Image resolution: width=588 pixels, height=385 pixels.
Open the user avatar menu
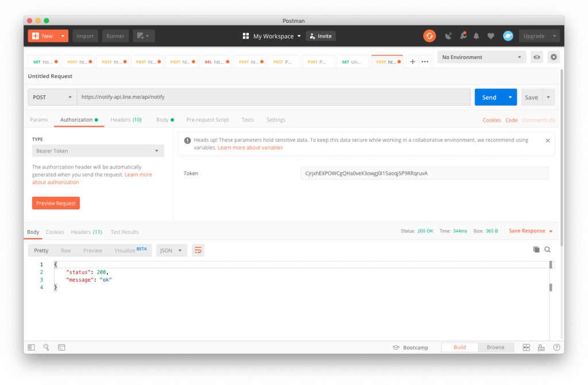coord(508,36)
